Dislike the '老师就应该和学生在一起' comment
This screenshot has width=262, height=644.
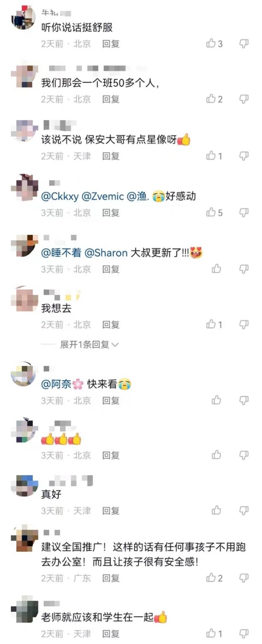[x=244, y=633]
